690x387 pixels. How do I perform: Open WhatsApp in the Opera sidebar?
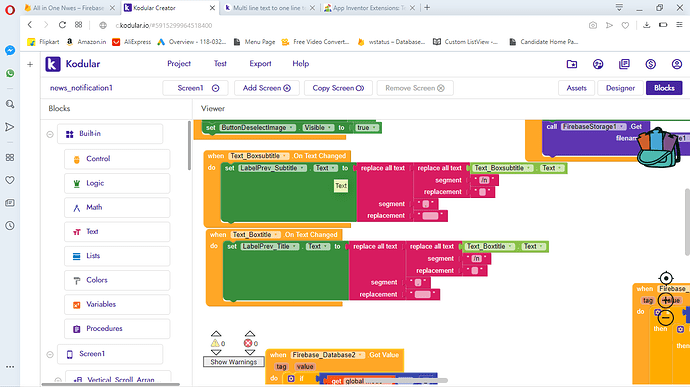tap(10, 73)
